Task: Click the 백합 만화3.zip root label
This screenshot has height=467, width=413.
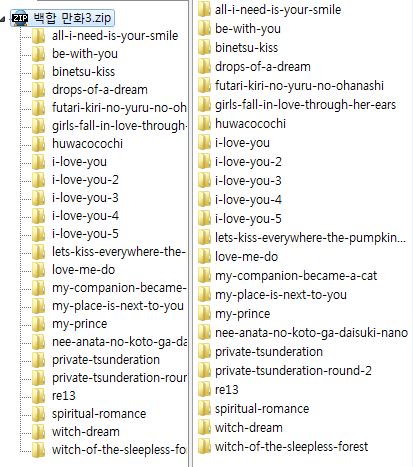Action: pyautogui.click(x=72, y=18)
